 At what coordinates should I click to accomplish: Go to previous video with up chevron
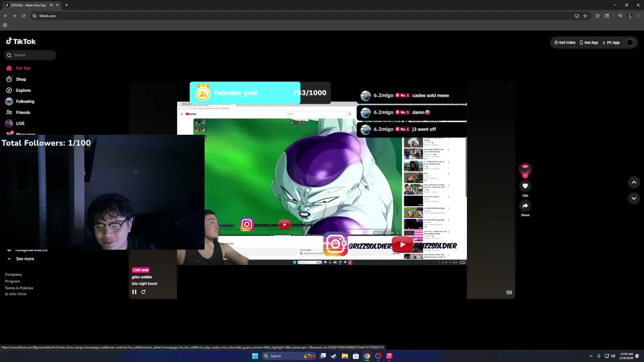pos(634,182)
